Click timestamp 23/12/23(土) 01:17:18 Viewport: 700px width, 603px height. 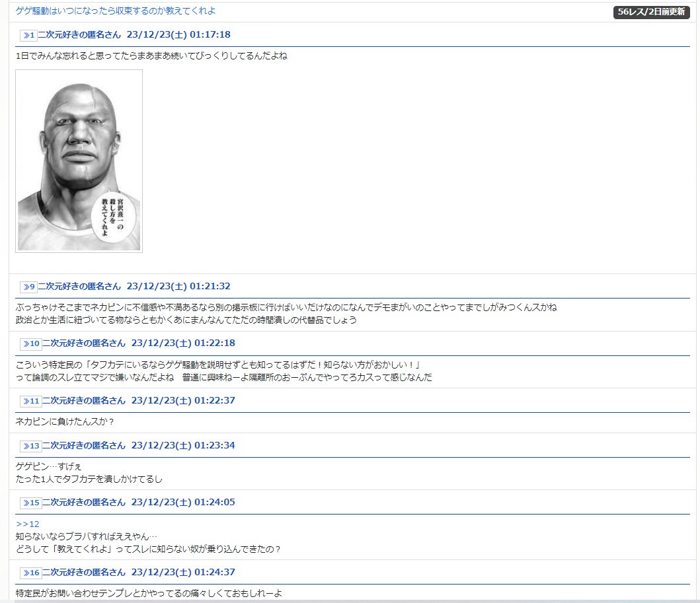(x=178, y=35)
